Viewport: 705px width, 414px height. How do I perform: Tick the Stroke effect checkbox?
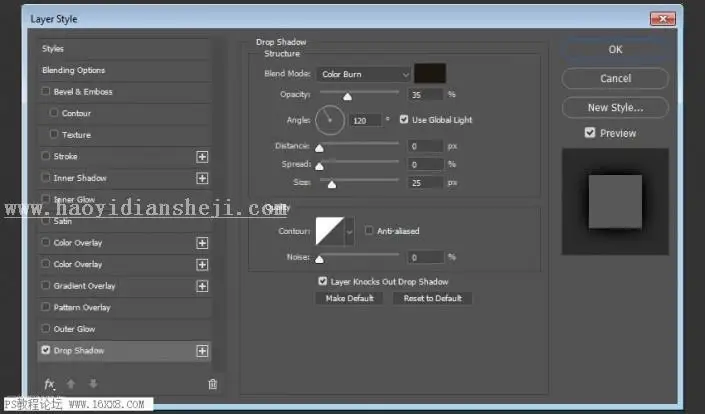[x=45, y=156]
